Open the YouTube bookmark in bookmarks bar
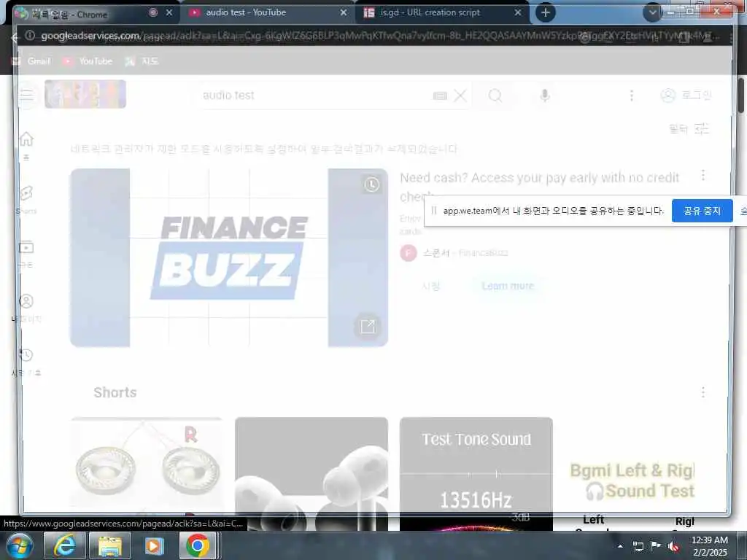The width and height of the screenshot is (747, 560). (88, 61)
